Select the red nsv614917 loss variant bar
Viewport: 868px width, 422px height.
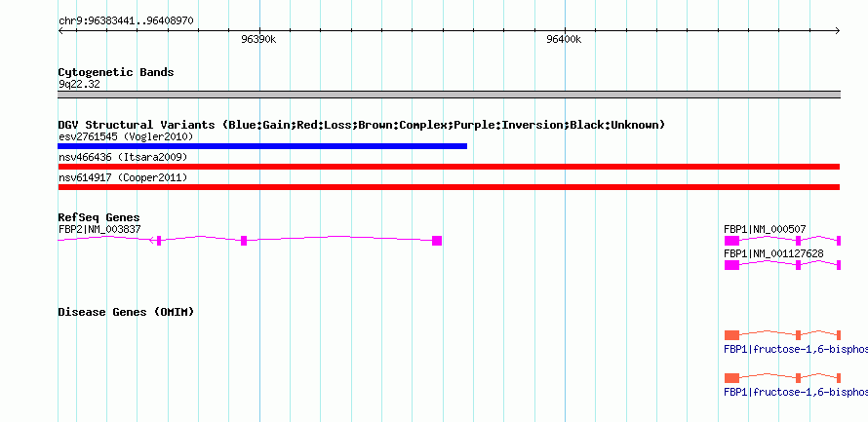click(449, 187)
